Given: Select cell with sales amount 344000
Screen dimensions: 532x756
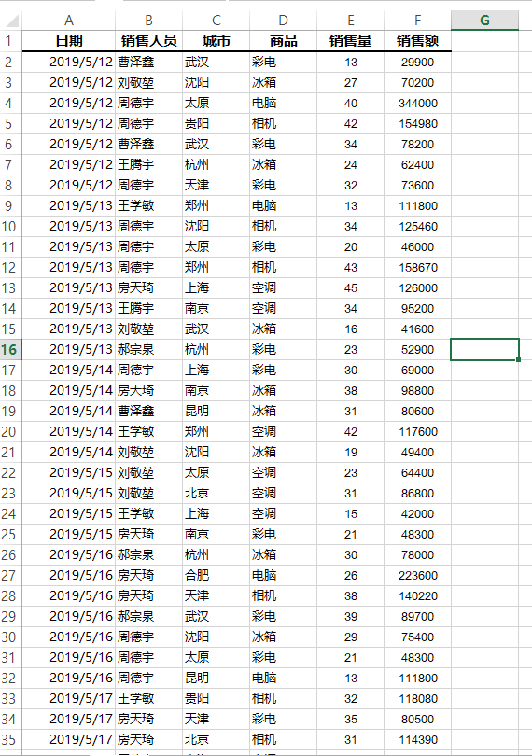Looking at the screenshot, I should click(418, 104).
